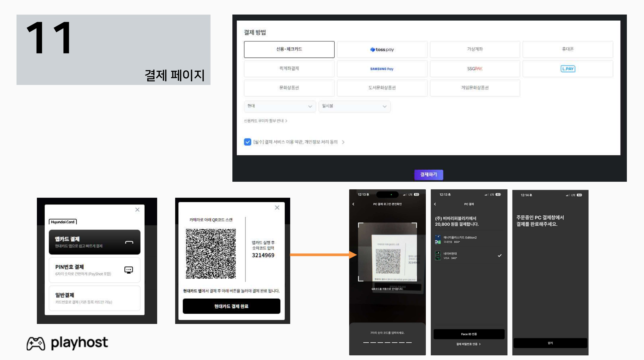This screenshot has width=644, height=360.
Task: Toggle the 결제 서비스 이용 약관 consent checkbox
Action: coord(247,142)
